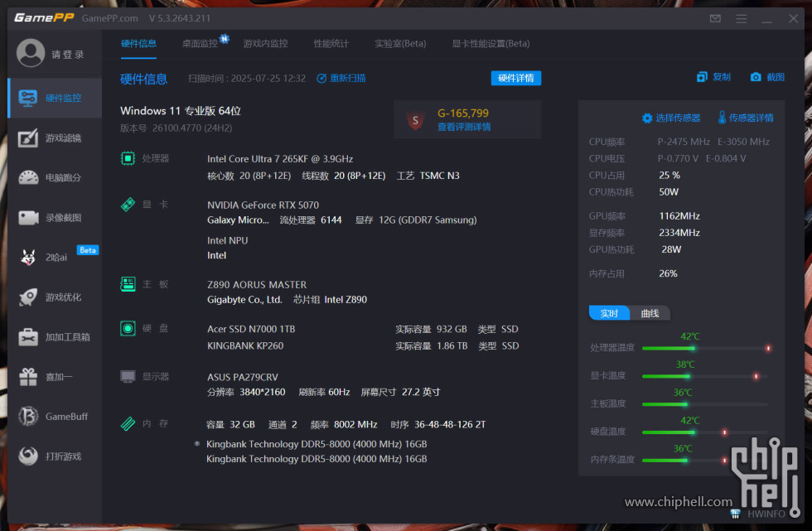The image size is (812, 531).
Task: Click the green 硬盘 disk icon
Action: (x=128, y=328)
